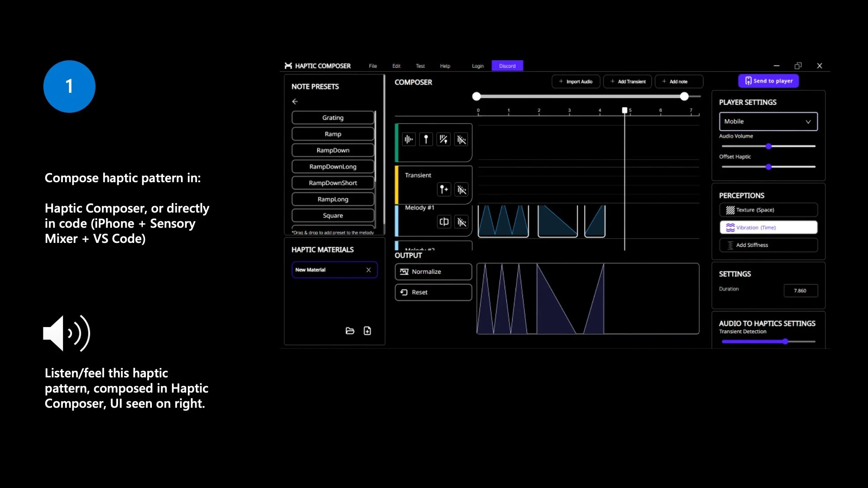The height and width of the screenshot is (488, 868).
Task: Click the speaker icon on the slide
Action: click(67, 333)
